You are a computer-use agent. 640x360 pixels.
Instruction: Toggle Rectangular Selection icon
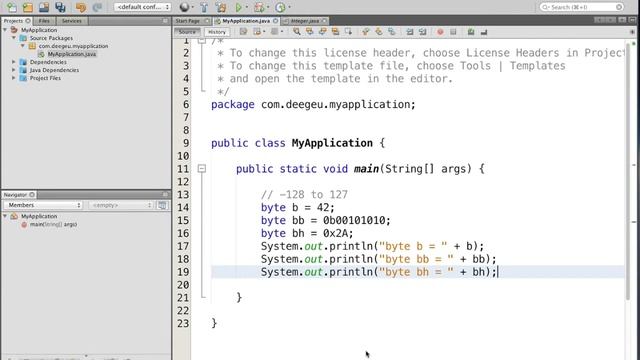pos(348,32)
